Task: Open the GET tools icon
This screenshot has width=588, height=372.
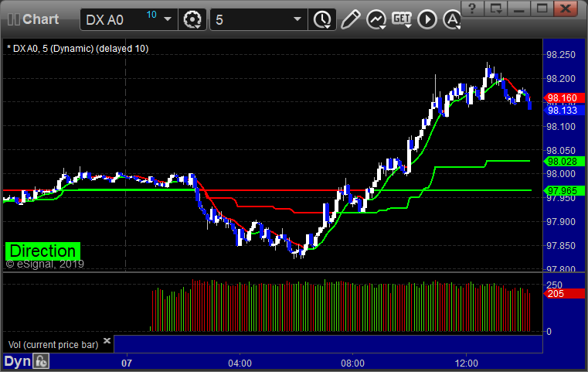Action: [402, 19]
